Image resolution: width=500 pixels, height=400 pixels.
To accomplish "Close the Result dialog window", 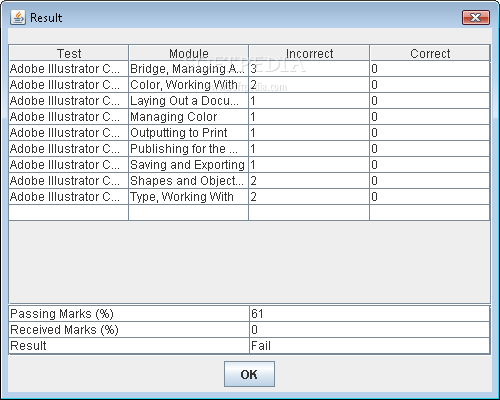I will [476, 17].
